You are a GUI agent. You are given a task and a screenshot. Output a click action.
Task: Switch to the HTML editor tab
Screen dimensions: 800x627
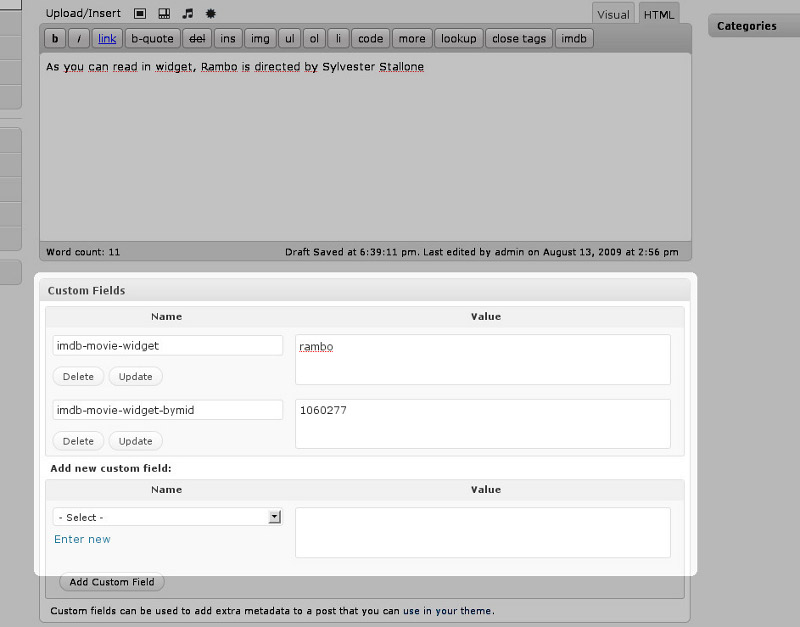pos(659,14)
